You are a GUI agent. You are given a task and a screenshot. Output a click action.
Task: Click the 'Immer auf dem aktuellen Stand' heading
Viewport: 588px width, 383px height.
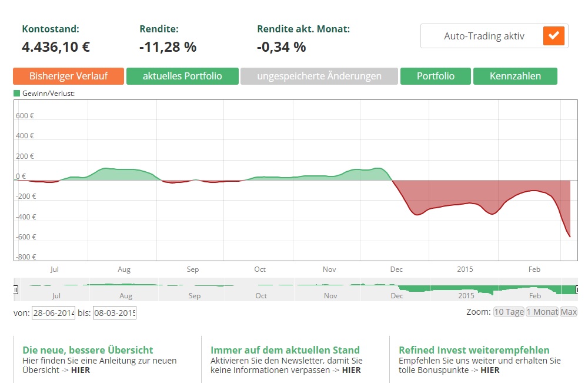pos(285,350)
